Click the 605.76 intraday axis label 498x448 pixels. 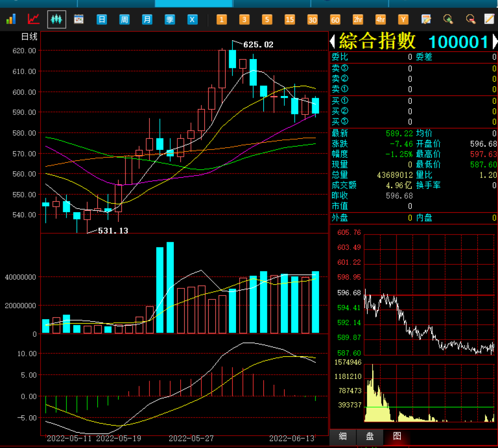click(349, 233)
